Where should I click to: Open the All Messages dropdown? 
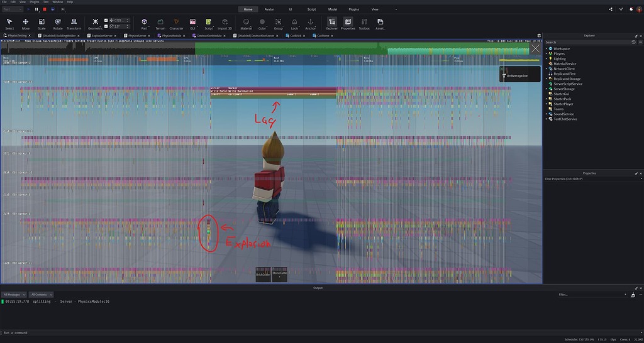pos(14,294)
